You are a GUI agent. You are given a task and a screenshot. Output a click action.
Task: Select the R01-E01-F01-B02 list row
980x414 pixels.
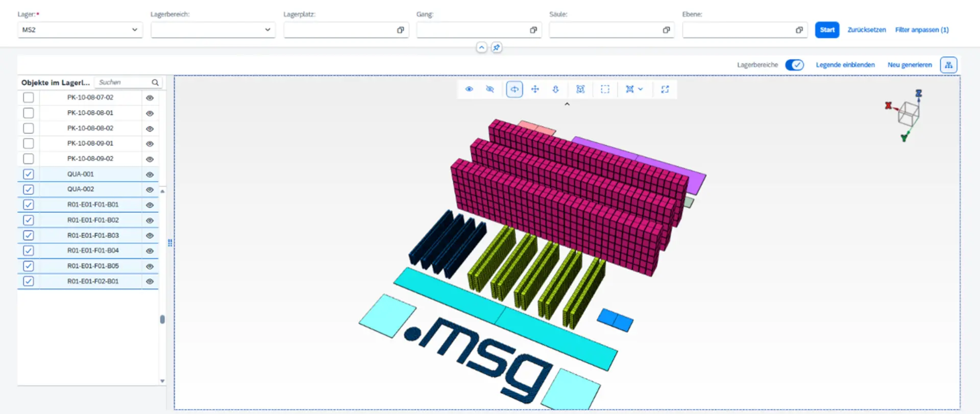click(x=88, y=220)
